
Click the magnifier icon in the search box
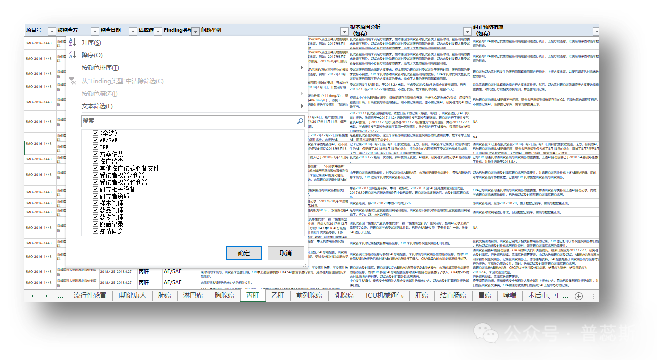point(300,121)
